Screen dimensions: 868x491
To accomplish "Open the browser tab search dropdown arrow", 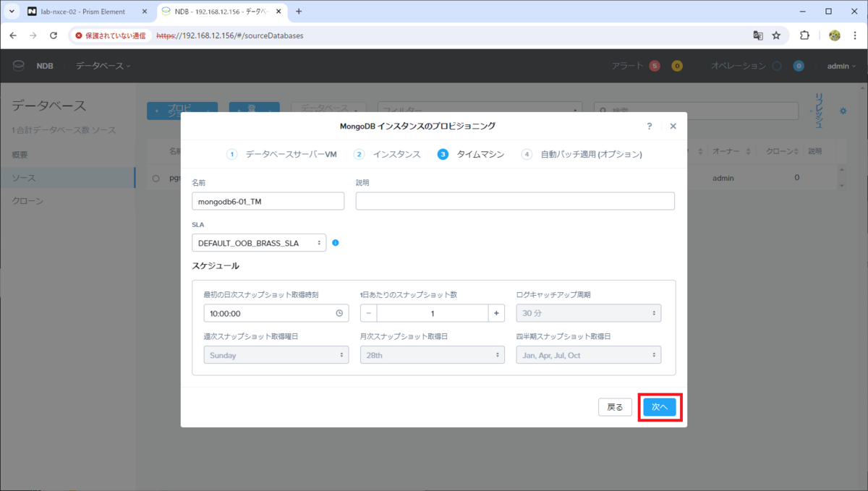I will click(12, 12).
